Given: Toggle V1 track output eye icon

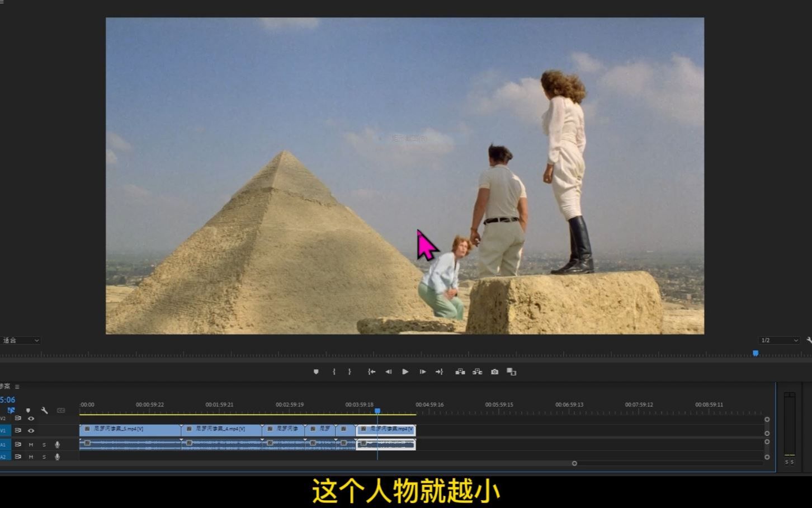Looking at the screenshot, I should click(x=31, y=430).
